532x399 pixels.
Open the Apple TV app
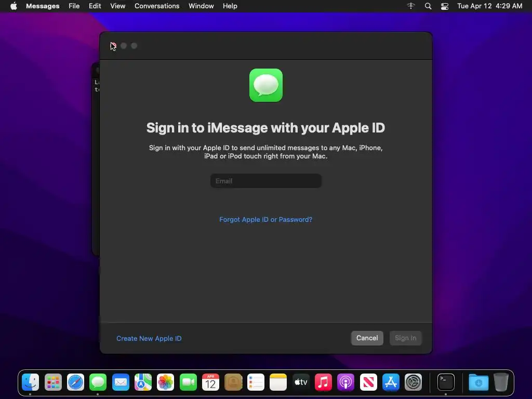[x=301, y=382]
